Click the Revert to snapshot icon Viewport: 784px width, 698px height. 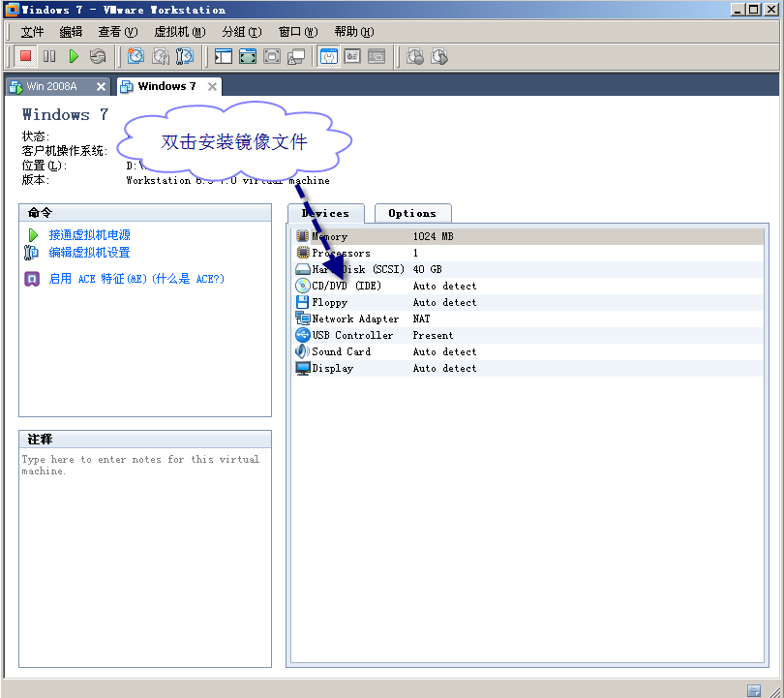tap(160, 56)
